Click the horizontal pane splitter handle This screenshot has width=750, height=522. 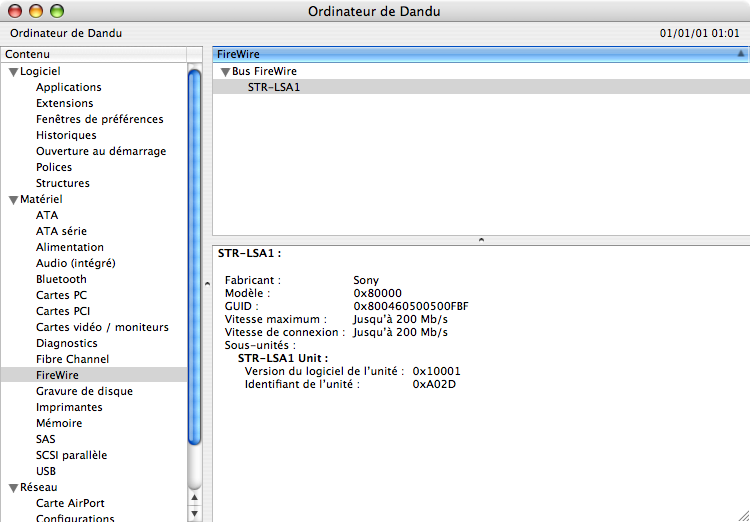tap(481, 239)
